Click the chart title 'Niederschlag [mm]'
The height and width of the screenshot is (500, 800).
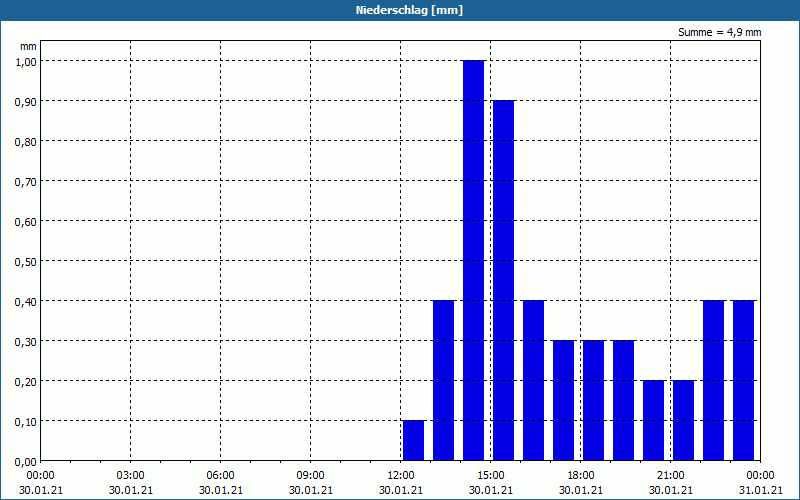click(409, 10)
